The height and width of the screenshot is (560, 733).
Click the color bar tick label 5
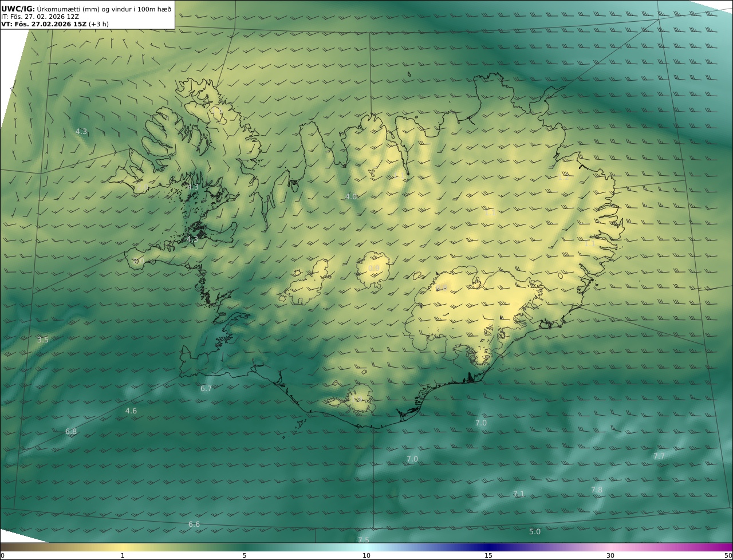(x=245, y=555)
